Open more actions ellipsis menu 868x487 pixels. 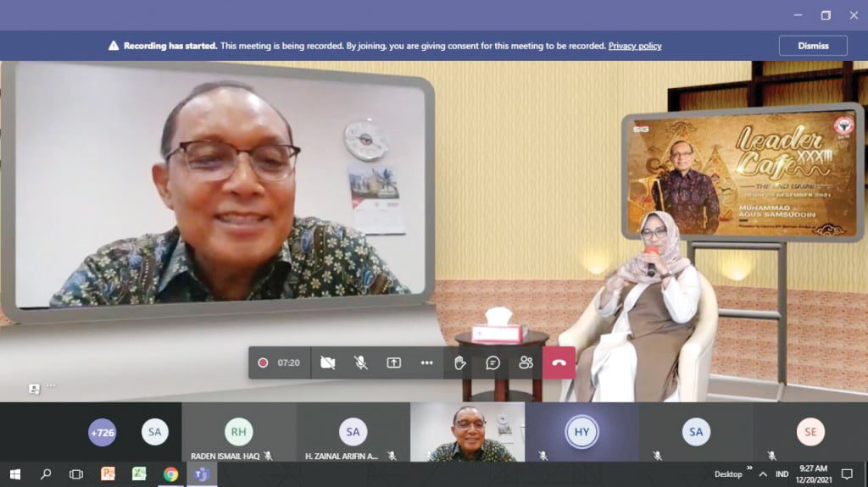pos(426,362)
